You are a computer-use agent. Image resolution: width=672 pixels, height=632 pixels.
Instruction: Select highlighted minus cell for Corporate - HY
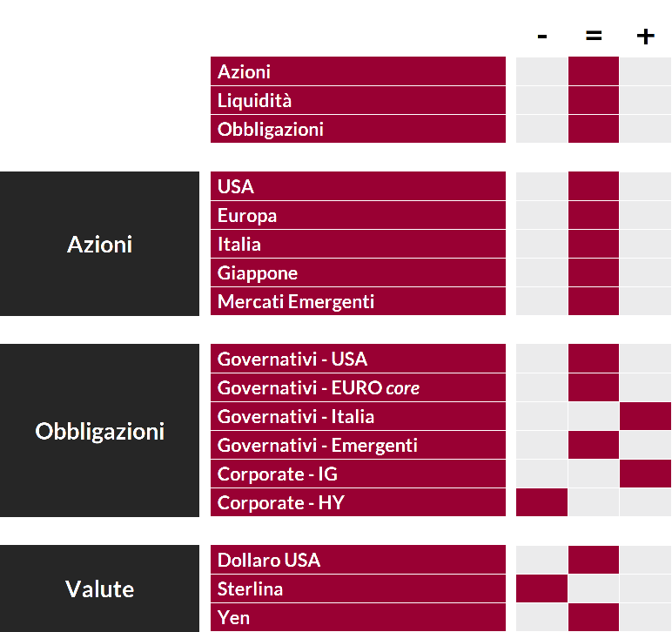[542, 502]
